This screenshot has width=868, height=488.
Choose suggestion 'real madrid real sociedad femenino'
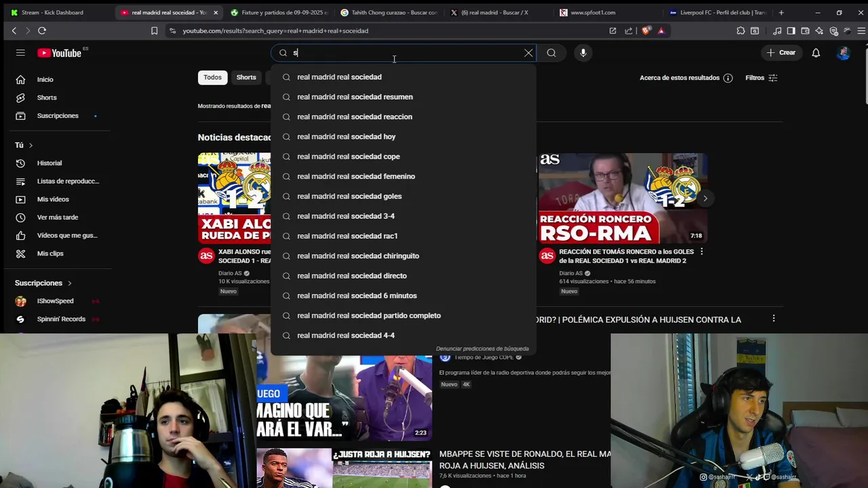point(403,176)
